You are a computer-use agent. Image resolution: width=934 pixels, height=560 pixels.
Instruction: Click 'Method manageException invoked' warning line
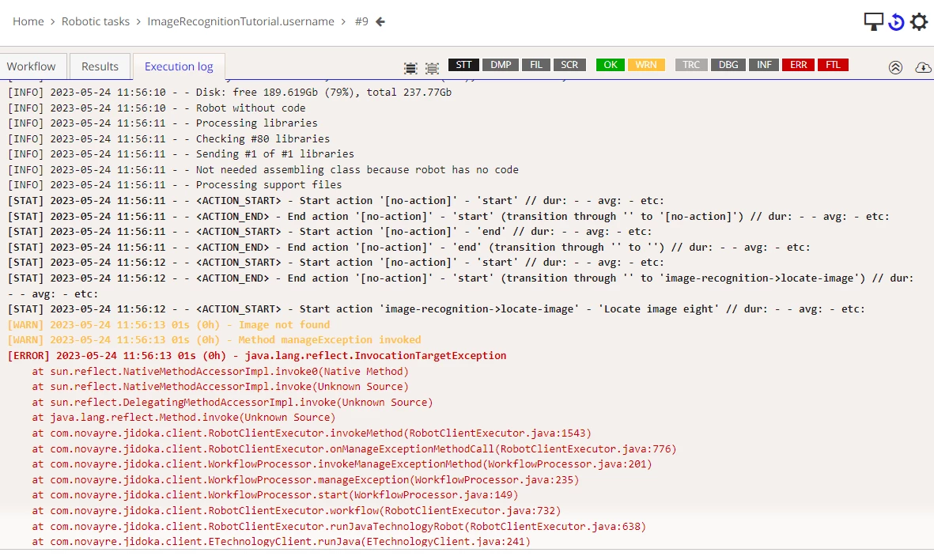pos(214,339)
